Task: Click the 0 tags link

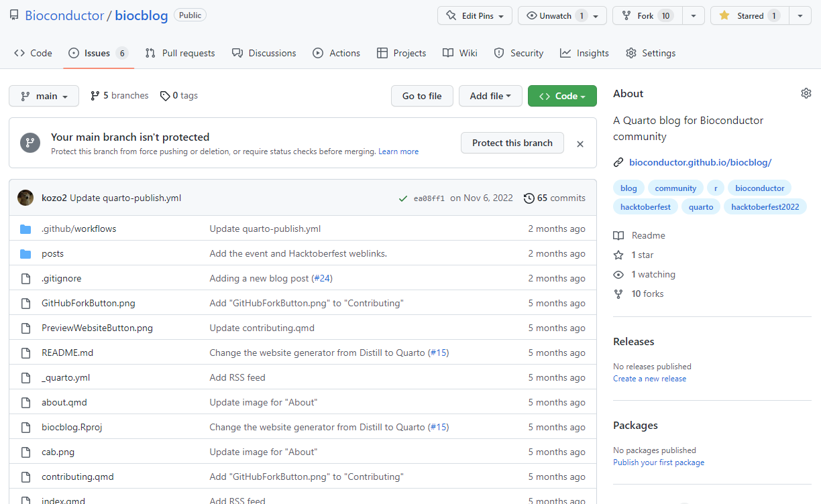Action: (x=179, y=96)
